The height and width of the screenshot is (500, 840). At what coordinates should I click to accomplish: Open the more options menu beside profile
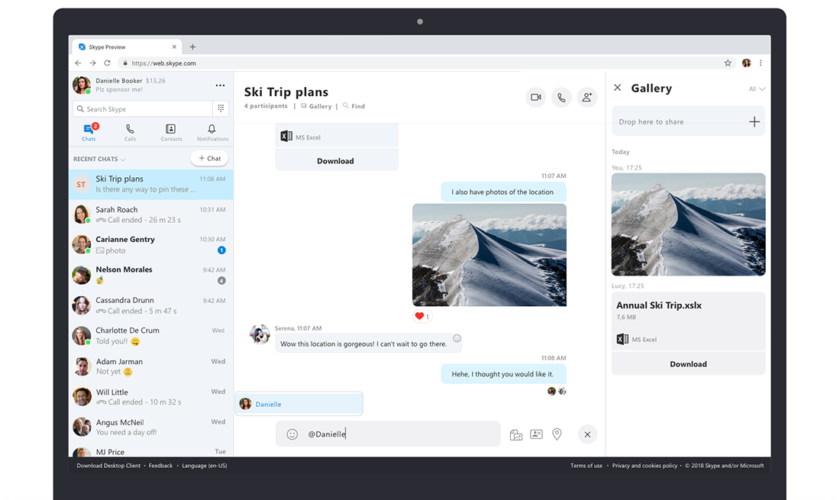(220, 85)
